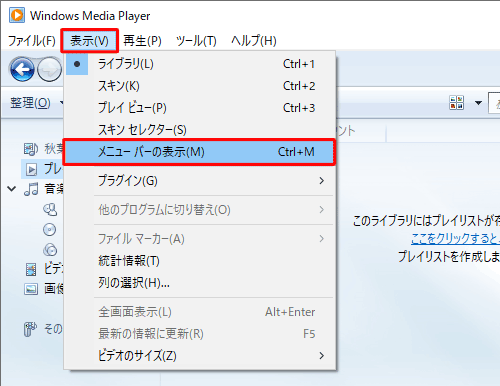Select the album disc icon under music
The height and width of the screenshot is (386, 500).
pyautogui.click(x=49, y=230)
